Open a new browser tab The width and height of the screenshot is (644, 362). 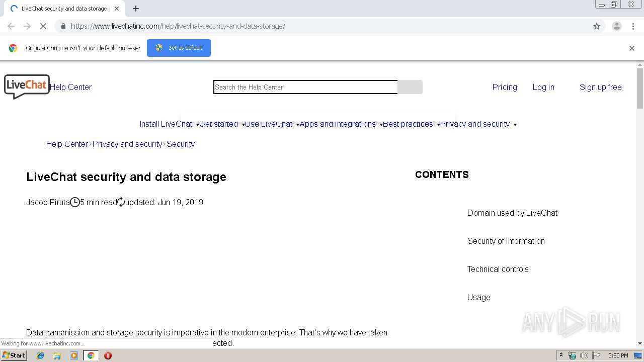pos(136,9)
